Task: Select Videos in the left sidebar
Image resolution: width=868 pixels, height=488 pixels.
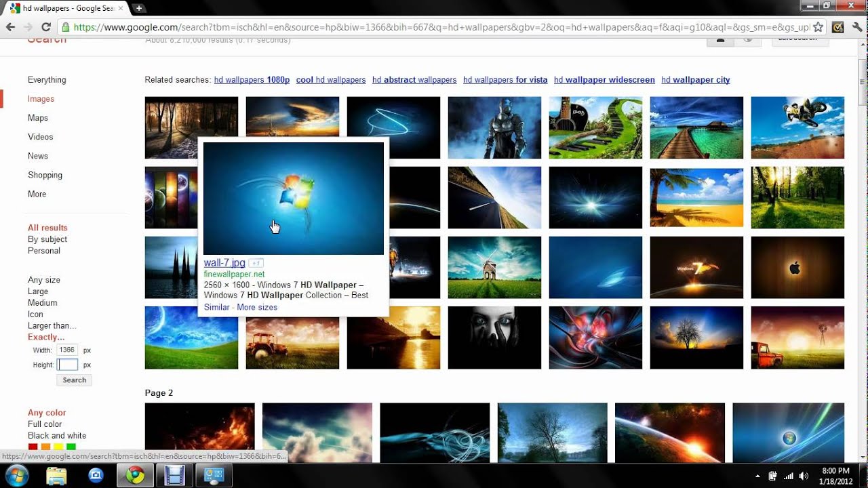Action: click(40, 137)
